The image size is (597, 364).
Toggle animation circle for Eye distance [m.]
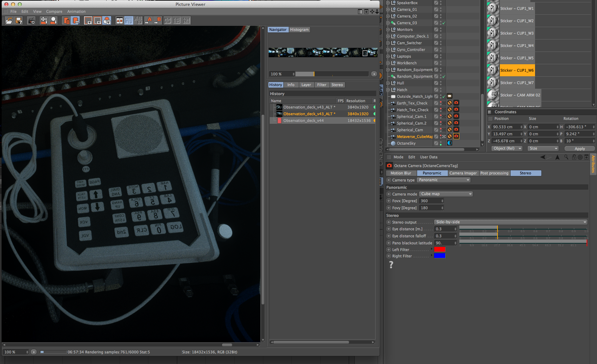tap(389, 229)
